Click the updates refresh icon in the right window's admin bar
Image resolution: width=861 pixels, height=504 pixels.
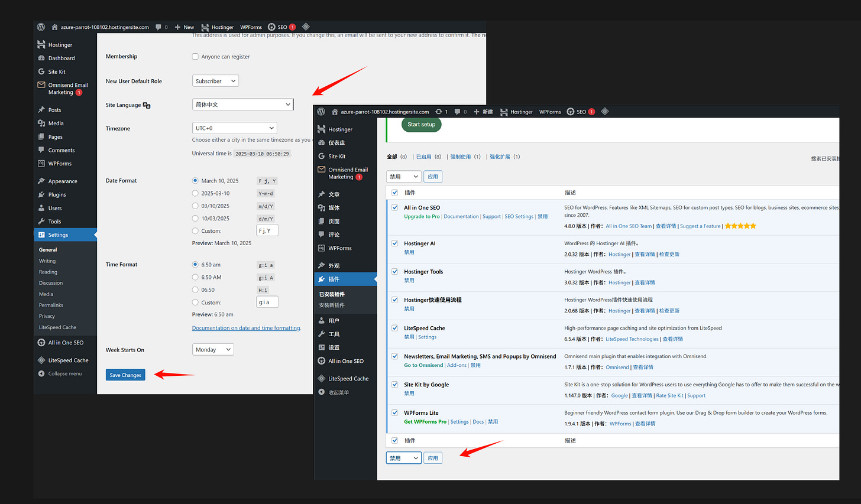point(439,112)
